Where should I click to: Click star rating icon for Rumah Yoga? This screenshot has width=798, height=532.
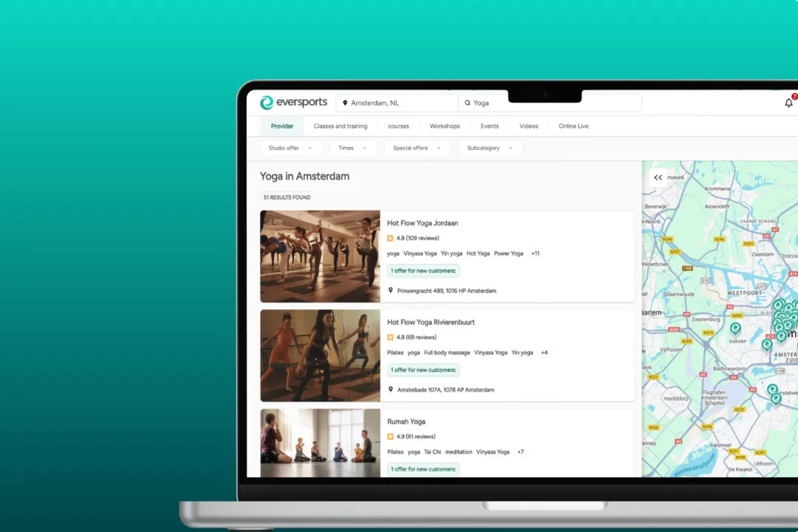[390, 437]
